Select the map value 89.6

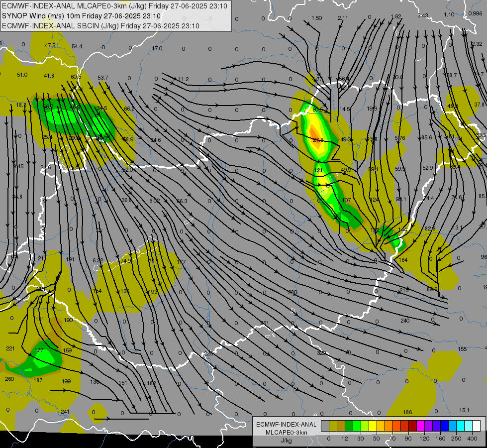pyautogui.click(x=432, y=289)
